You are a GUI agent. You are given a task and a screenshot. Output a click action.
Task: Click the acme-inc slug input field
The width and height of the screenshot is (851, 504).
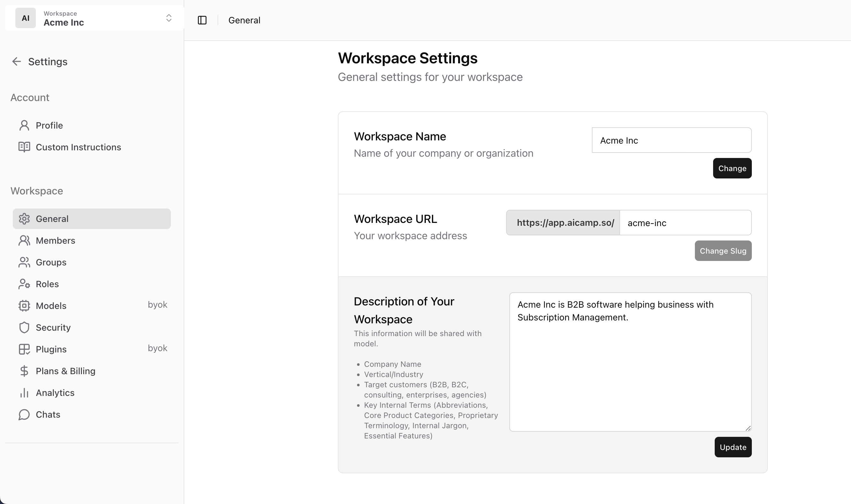685,223
